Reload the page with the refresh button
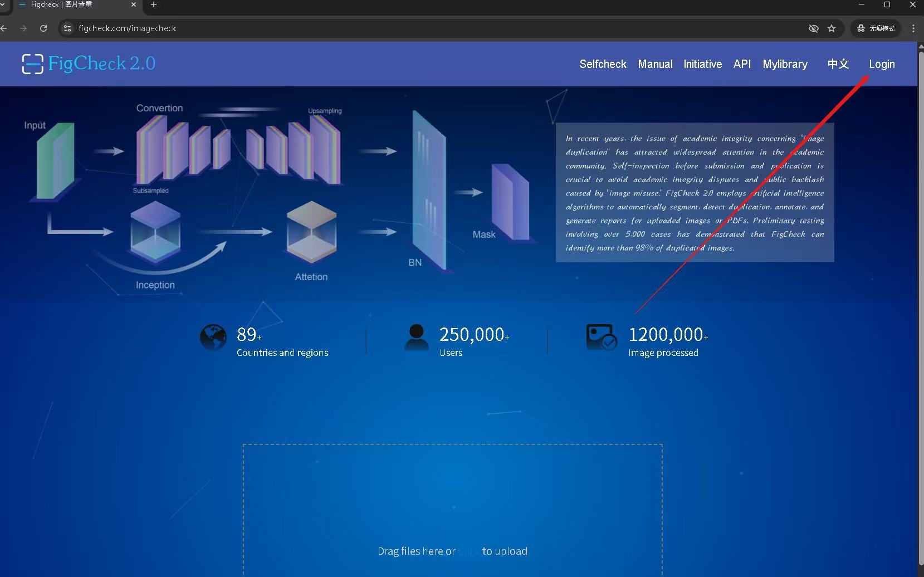Screen dimensions: 924x577 43,28
